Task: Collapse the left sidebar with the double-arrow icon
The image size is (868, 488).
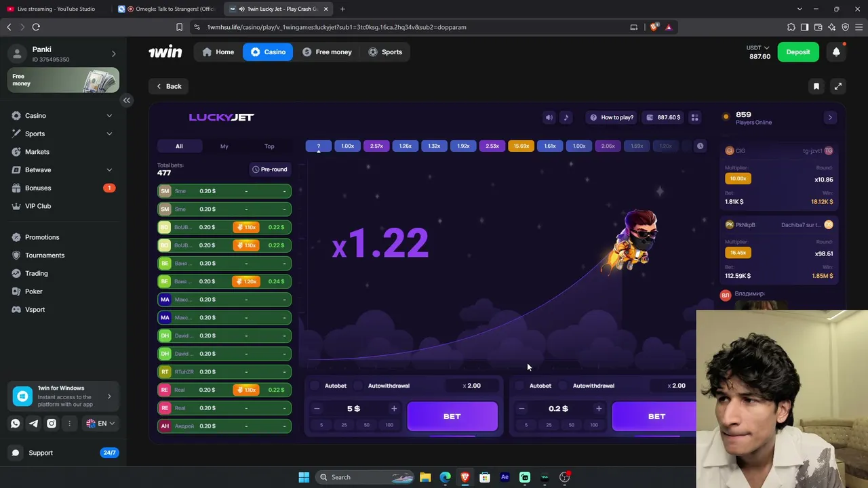Action: (x=127, y=100)
